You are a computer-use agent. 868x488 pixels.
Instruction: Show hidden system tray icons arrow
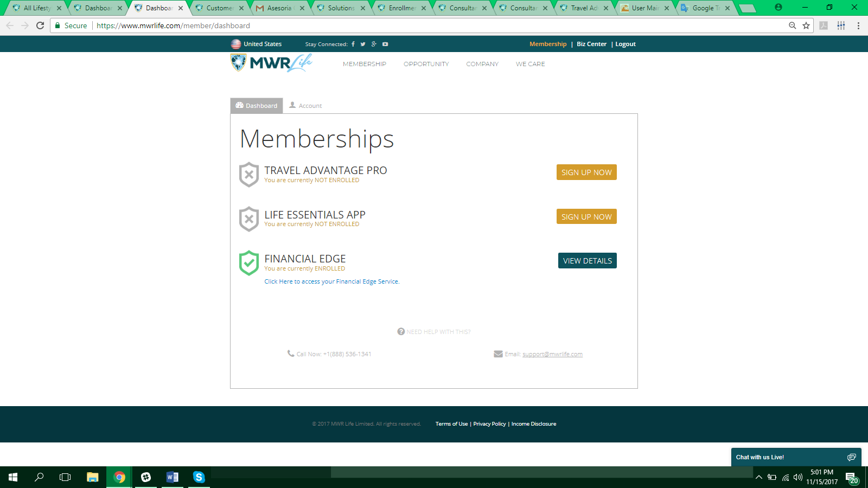pyautogui.click(x=759, y=477)
